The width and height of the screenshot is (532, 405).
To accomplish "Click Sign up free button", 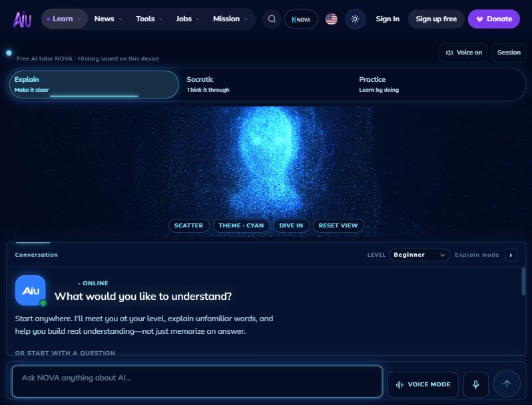I will tap(436, 19).
